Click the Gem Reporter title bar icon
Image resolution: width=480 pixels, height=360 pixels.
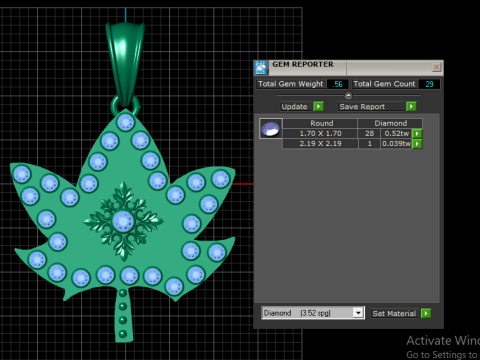coord(261,68)
